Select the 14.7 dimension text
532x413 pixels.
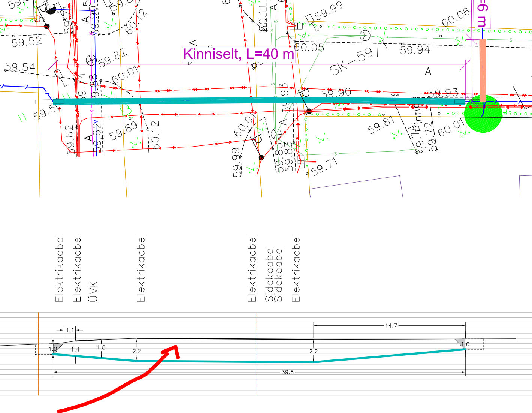(x=391, y=325)
